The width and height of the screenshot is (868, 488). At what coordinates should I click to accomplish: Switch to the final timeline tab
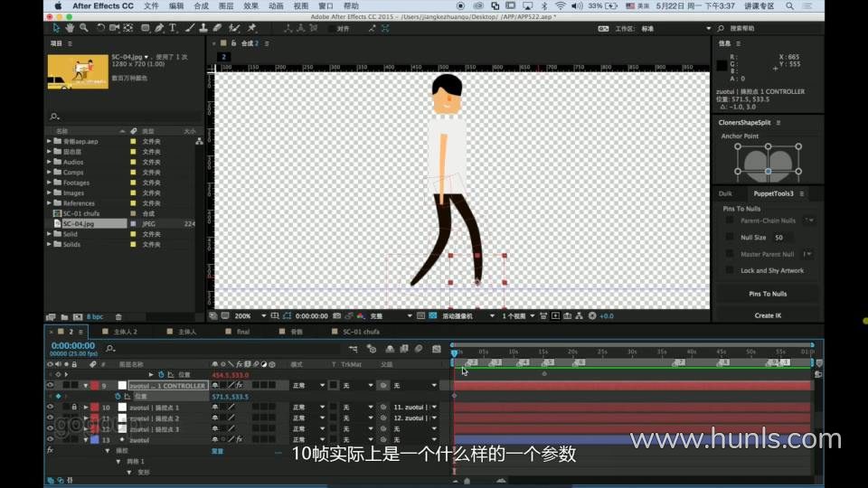[x=243, y=332]
